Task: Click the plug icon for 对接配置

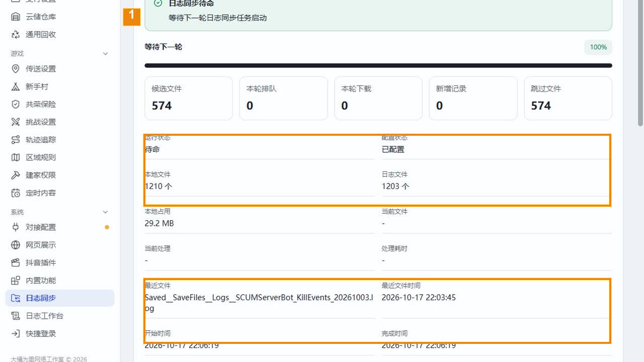Action: click(16, 227)
